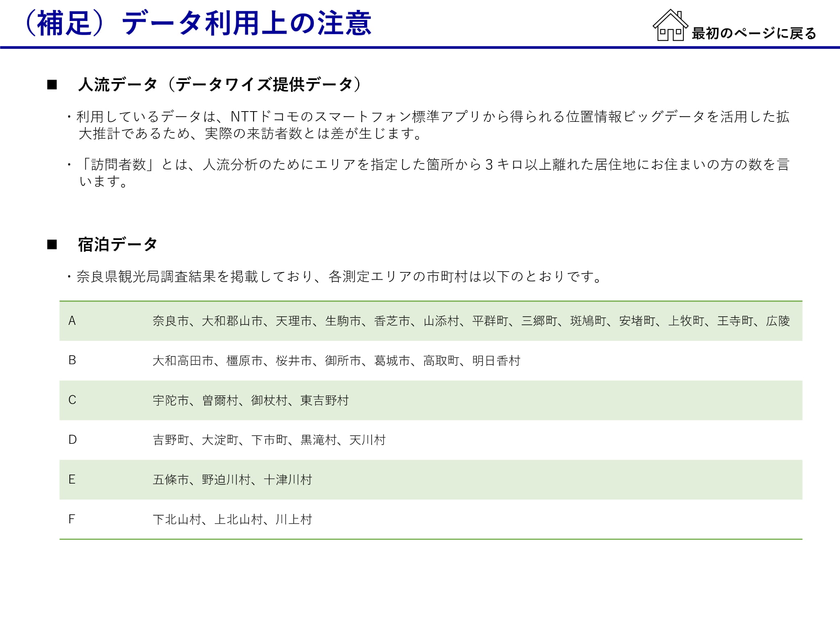Click the 宇陀市、曽爾村 text in row C

pyautogui.click(x=251, y=400)
